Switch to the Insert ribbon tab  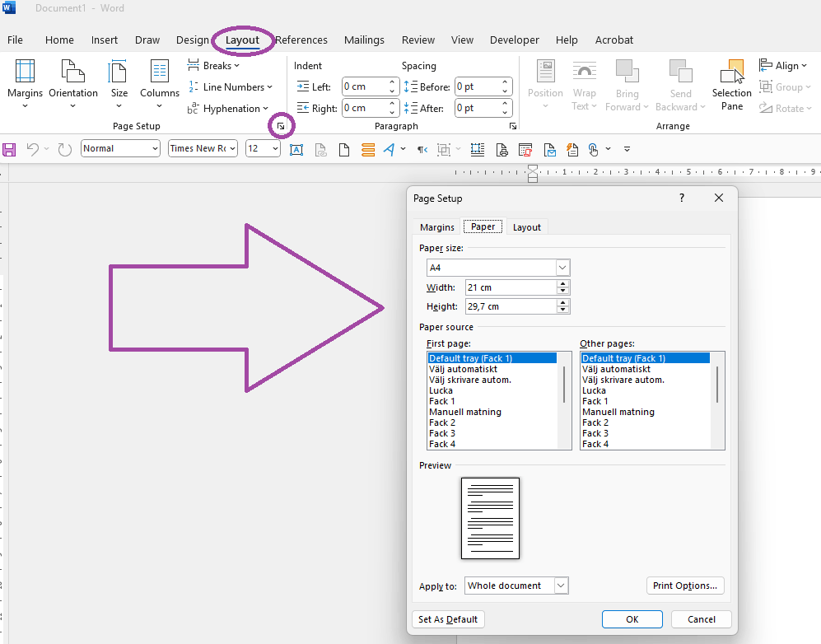105,40
